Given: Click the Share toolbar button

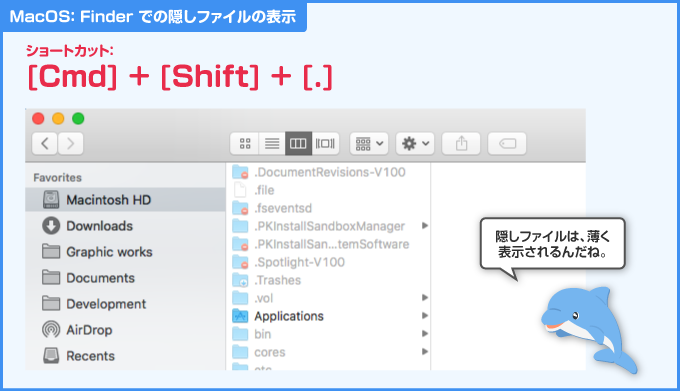Looking at the screenshot, I should [461, 143].
